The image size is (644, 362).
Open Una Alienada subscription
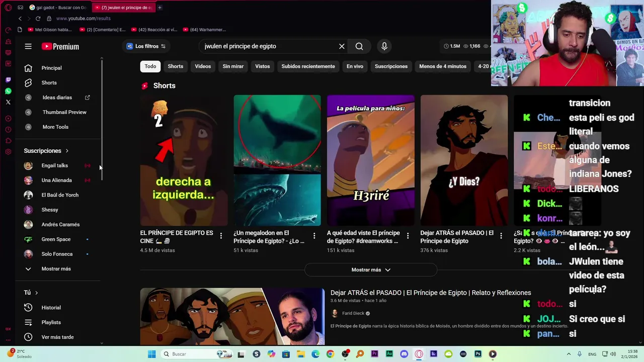pyautogui.click(x=56, y=180)
